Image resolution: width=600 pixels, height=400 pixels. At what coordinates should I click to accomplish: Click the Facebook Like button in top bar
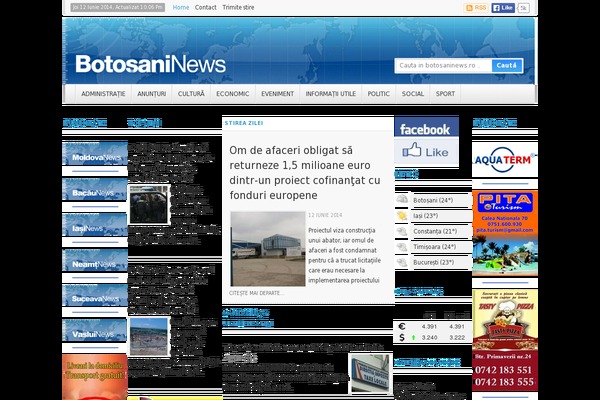[x=503, y=8]
